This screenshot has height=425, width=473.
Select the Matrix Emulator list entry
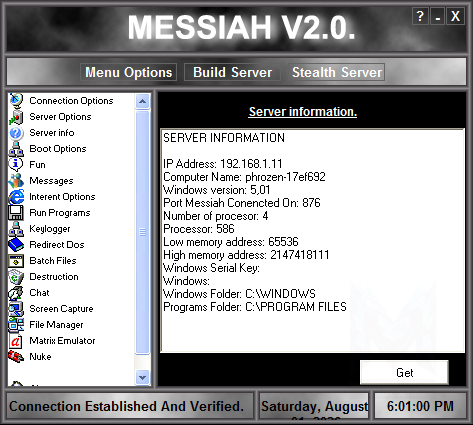62,341
